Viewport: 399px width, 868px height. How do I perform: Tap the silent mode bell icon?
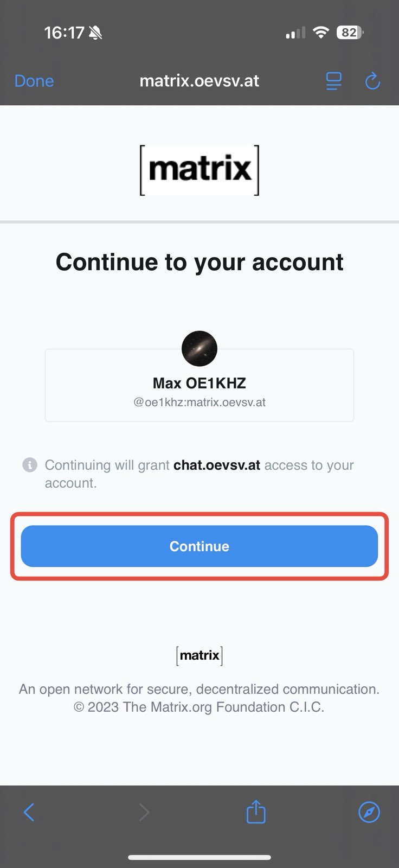pos(95,33)
